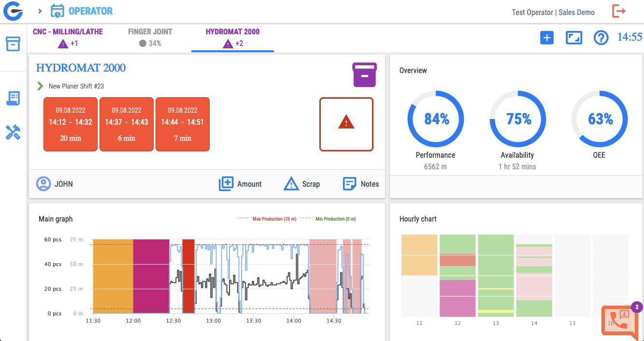Switch to CNC - MILLING/LATHE tab
644x341 pixels.
tap(68, 38)
